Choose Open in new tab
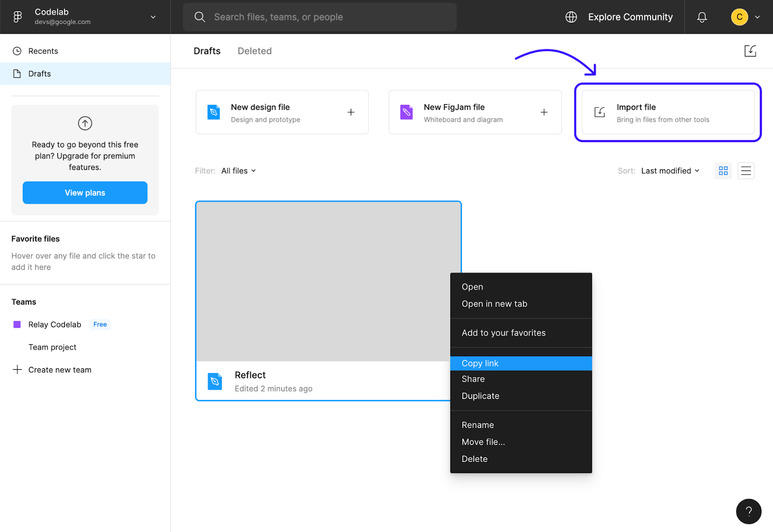The height and width of the screenshot is (532, 773). tap(521, 304)
